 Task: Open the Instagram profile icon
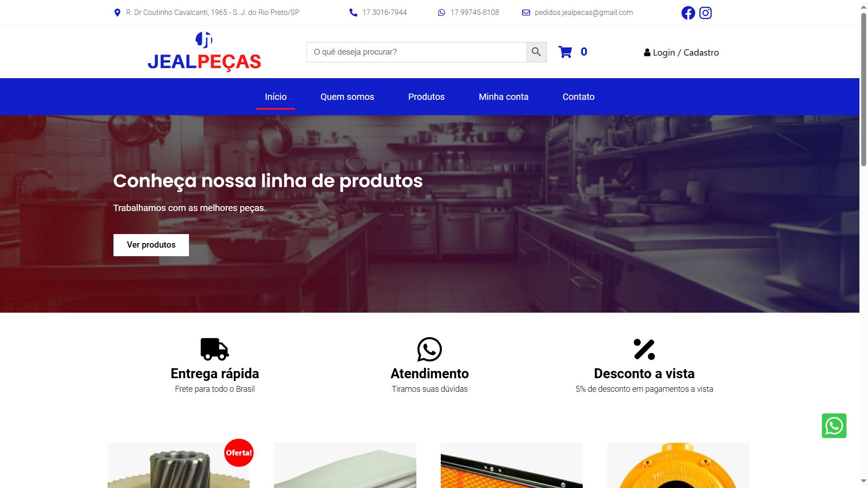click(x=705, y=13)
